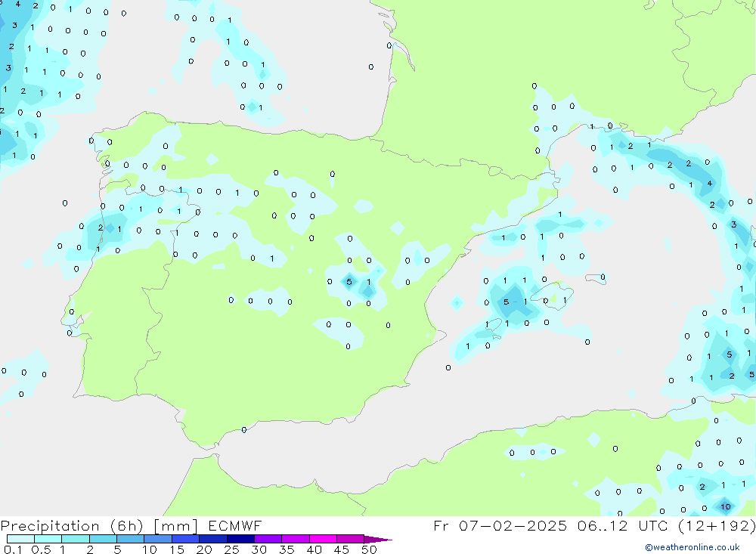Click the "(12+192)" forecast hour label
The image size is (756, 554).
[717, 526]
